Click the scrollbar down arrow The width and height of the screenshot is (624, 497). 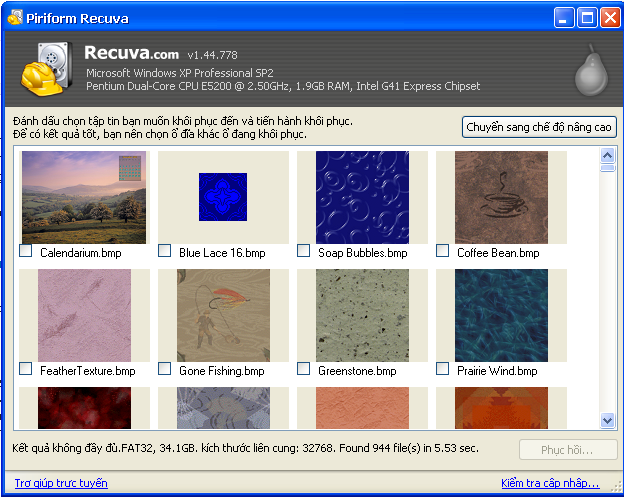(607, 420)
